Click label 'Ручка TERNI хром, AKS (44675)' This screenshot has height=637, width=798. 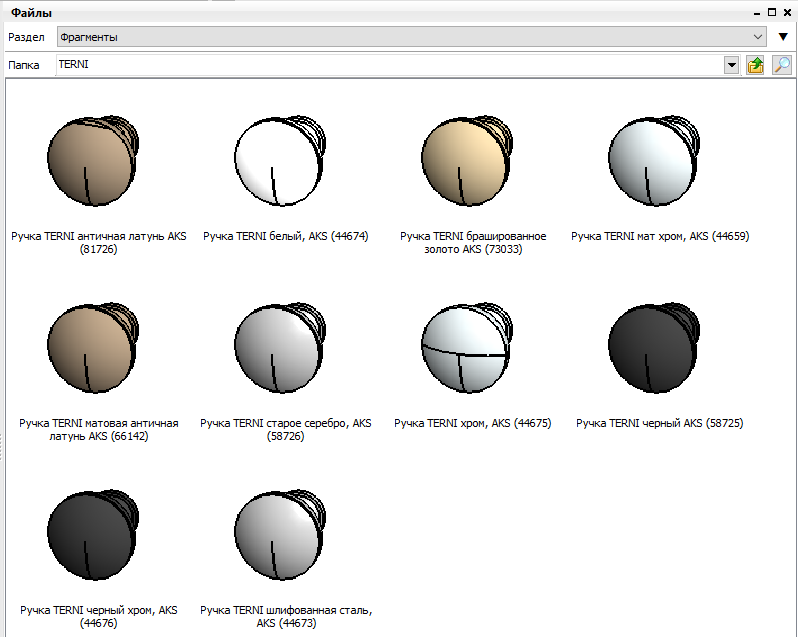tap(473, 423)
